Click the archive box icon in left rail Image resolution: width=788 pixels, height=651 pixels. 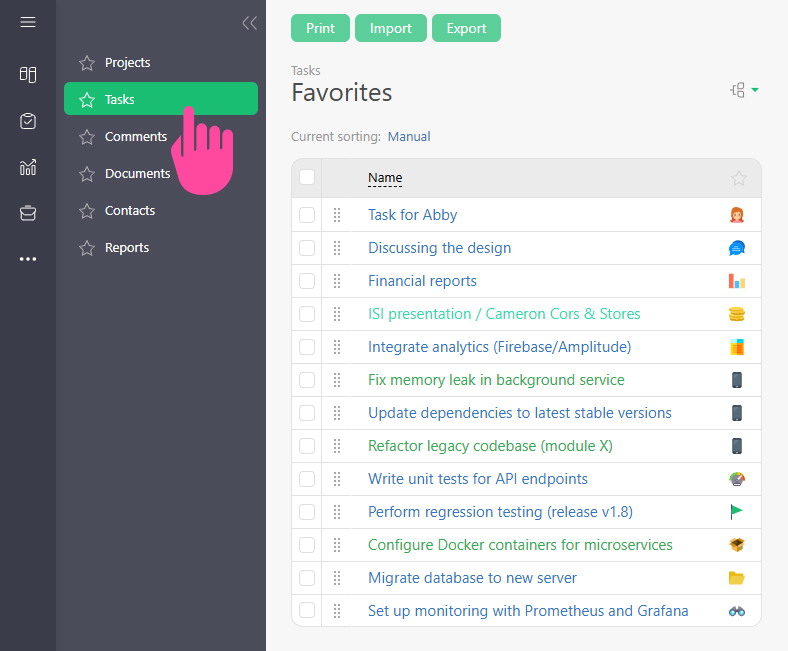coord(28,213)
